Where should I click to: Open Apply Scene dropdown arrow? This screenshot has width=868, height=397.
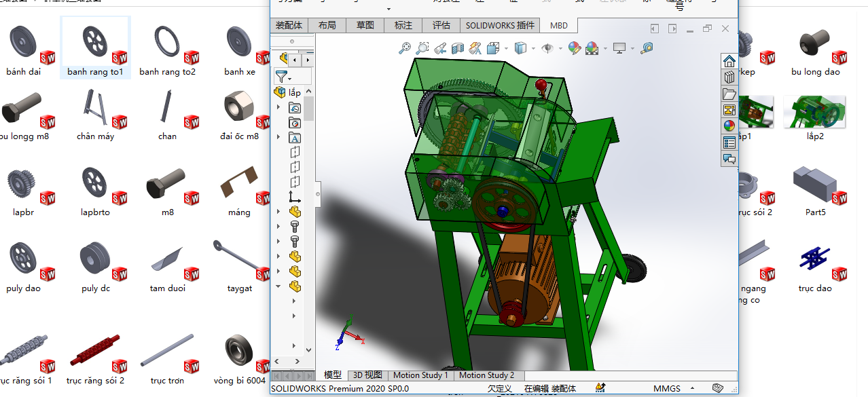604,49
